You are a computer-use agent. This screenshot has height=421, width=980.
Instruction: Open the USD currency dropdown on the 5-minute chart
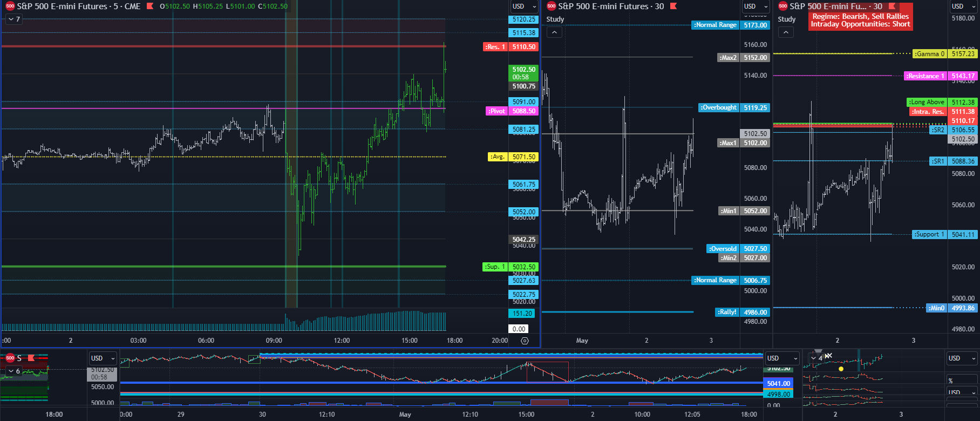click(x=524, y=6)
